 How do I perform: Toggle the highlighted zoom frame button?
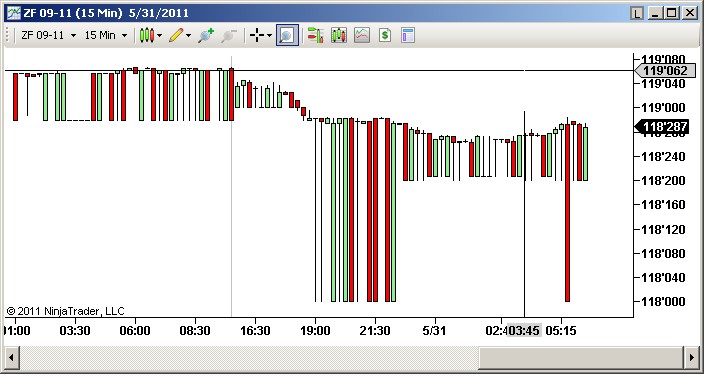[x=287, y=35]
